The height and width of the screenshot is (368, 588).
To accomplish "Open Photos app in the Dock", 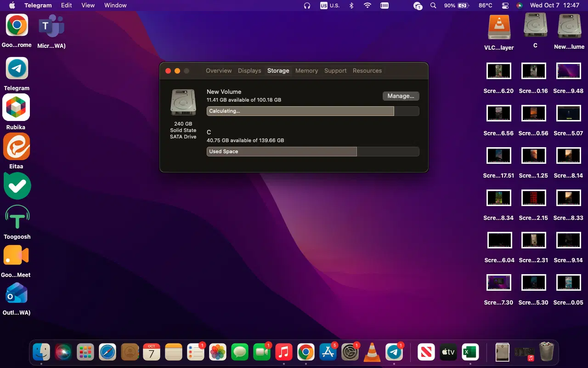I will click(x=218, y=352).
